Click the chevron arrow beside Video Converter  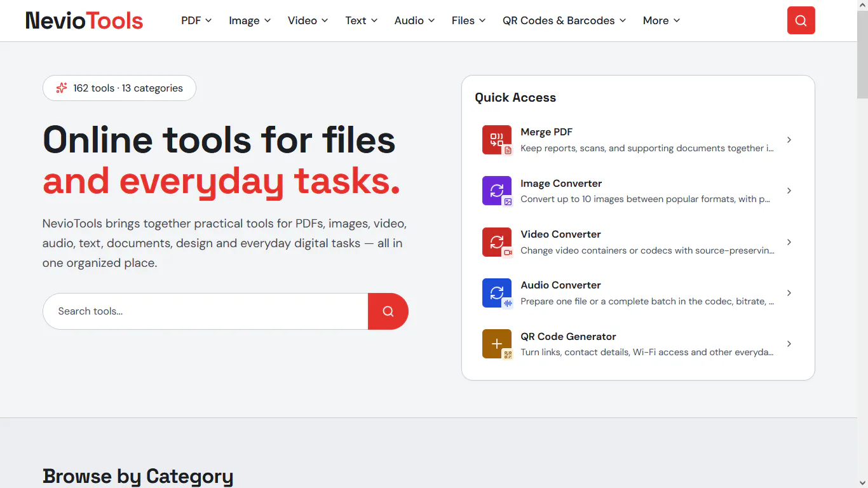(x=789, y=242)
